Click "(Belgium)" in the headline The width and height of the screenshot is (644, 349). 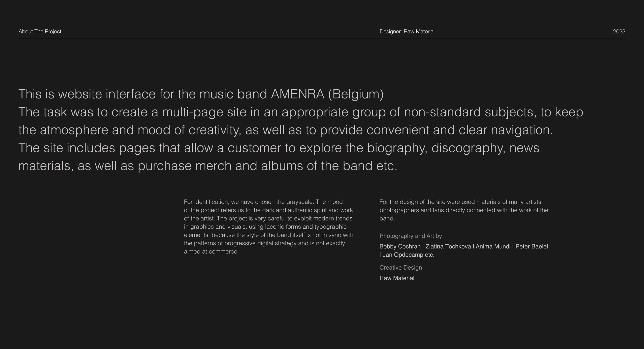point(356,94)
